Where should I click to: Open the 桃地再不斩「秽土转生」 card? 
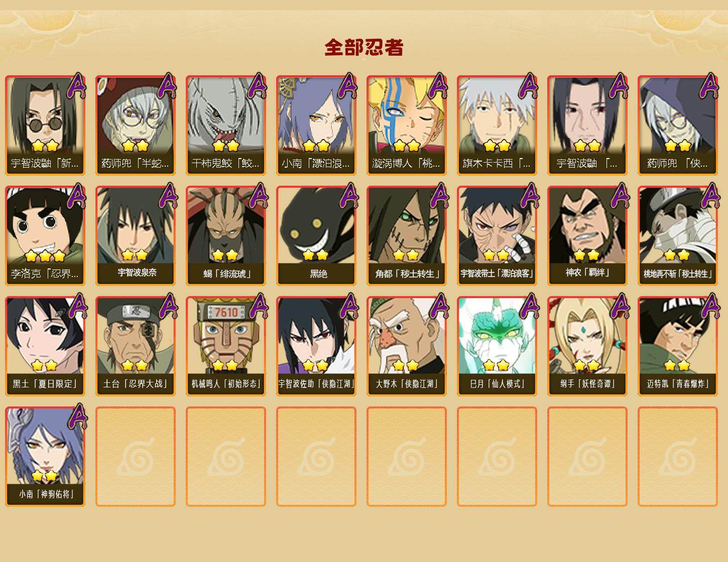point(678,235)
